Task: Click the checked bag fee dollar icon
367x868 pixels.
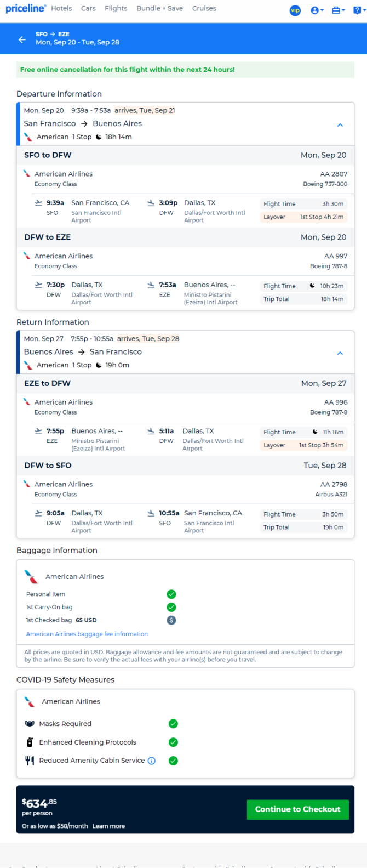Action: pos(171,620)
